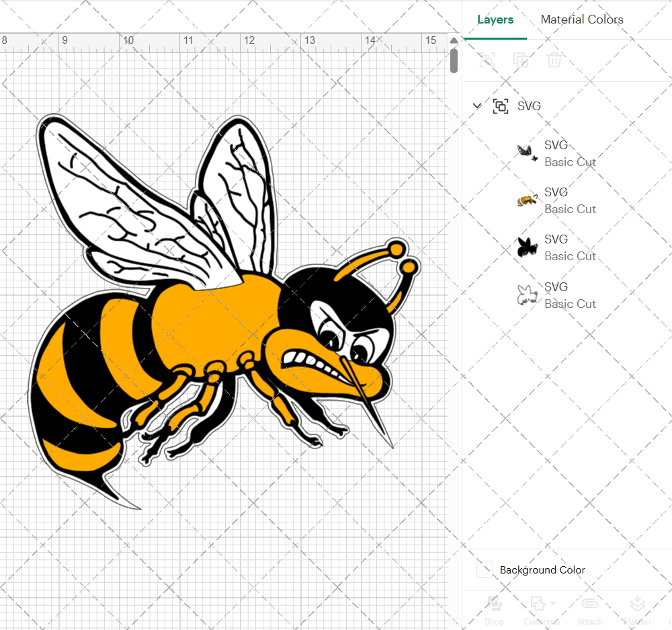
Task: Select the top SVG group label
Action: coord(529,106)
